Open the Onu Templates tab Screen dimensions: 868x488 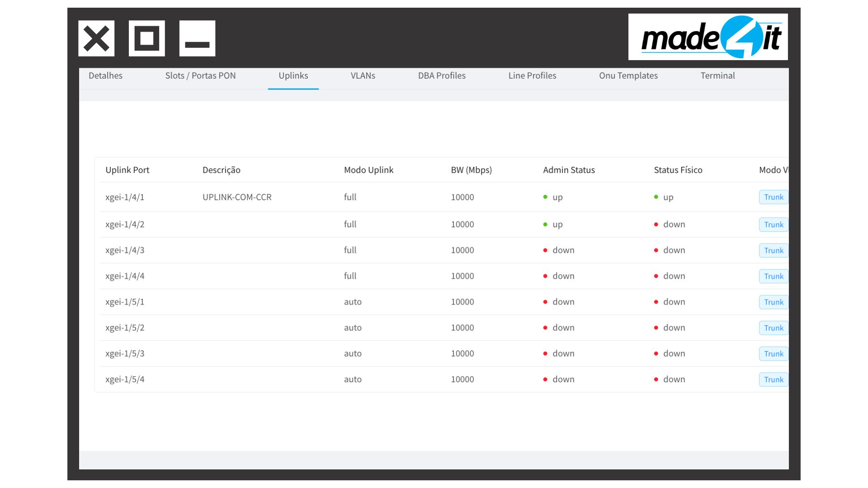point(628,76)
